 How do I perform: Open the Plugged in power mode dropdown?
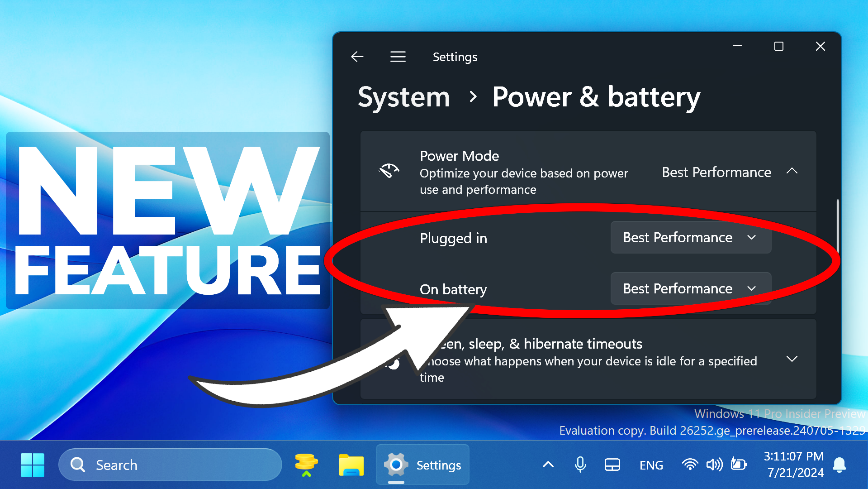(691, 237)
